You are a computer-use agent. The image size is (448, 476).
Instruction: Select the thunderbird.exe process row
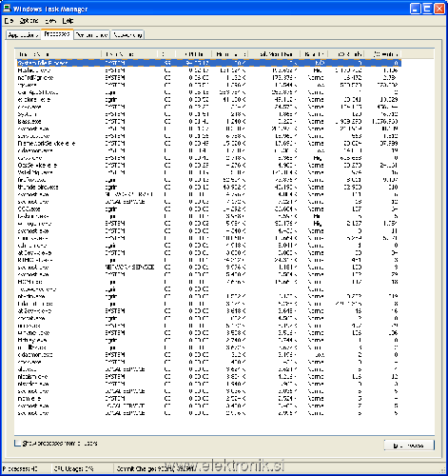[x=208, y=188]
